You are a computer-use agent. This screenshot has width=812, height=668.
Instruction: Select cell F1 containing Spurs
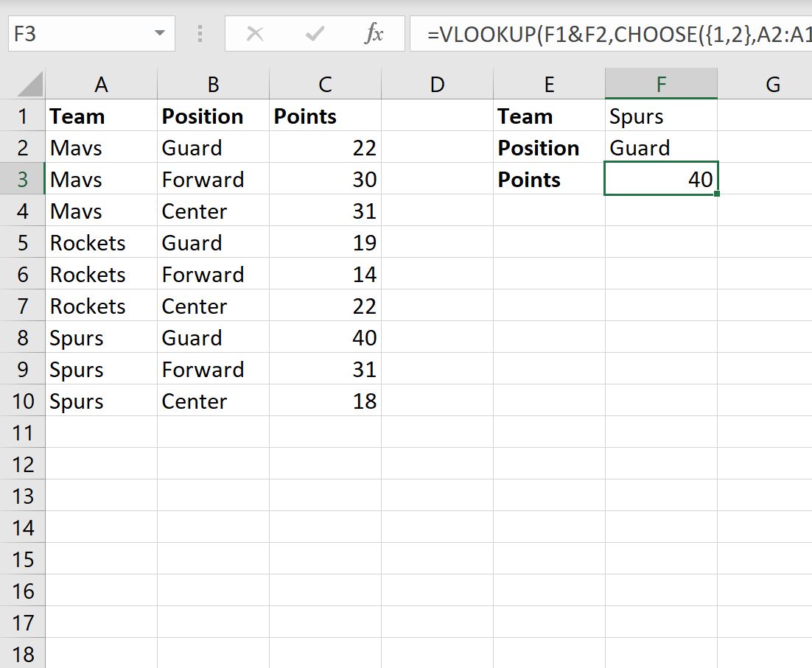[x=661, y=116]
